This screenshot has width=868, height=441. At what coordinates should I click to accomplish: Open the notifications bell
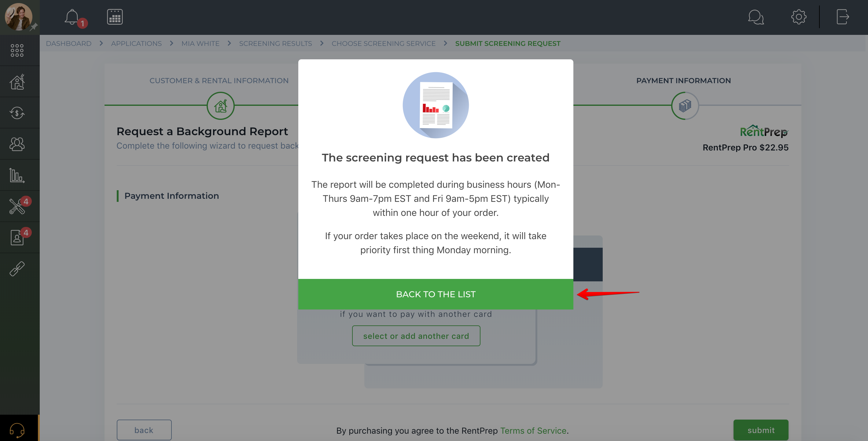pos(72,17)
